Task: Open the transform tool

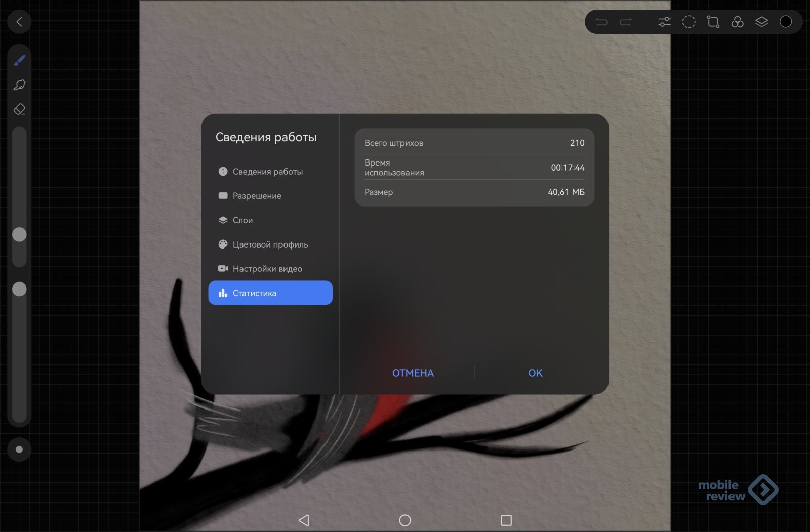Action: click(713, 22)
